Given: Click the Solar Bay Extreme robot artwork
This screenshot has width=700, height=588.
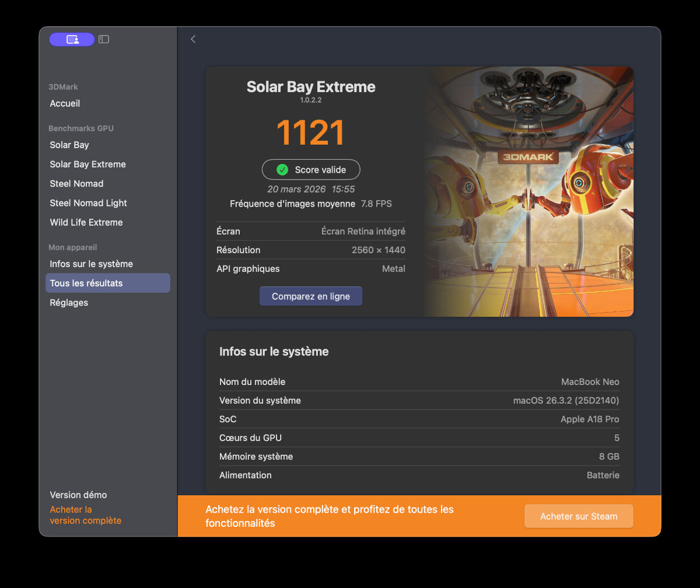Looking at the screenshot, I should pyautogui.click(x=528, y=192).
